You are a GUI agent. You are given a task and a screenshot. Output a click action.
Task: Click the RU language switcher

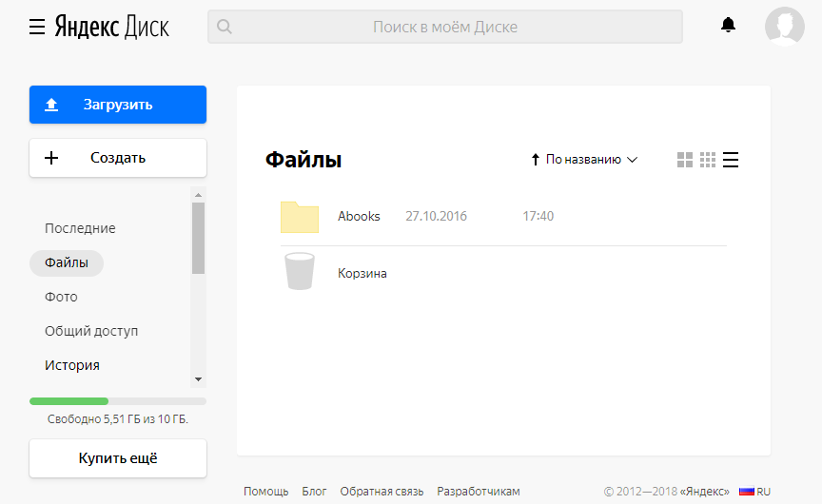(x=764, y=492)
